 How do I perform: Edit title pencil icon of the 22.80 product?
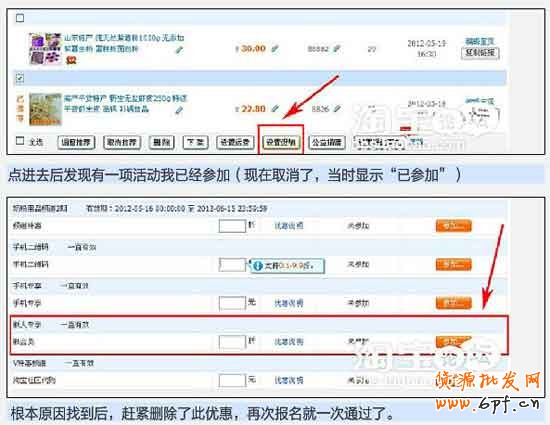(179, 110)
